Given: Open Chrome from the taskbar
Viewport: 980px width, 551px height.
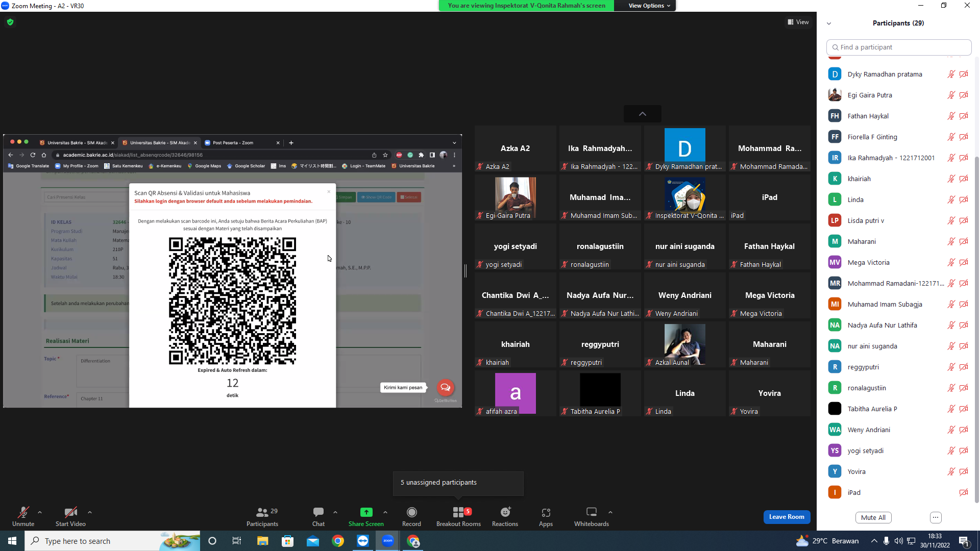Looking at the screenshot, I should click(338, 541).
